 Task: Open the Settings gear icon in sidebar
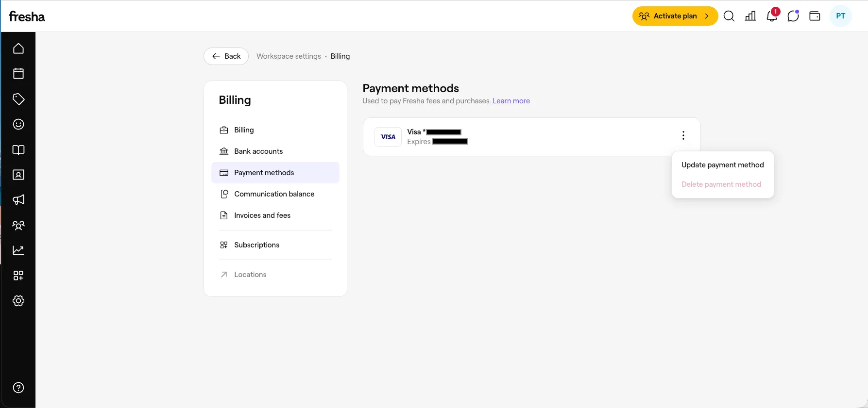click(x=18, y=301)
